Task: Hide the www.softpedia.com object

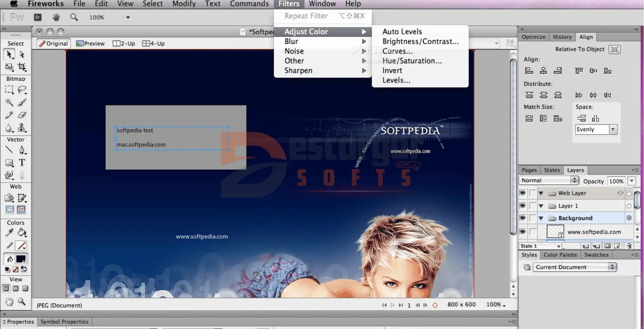Action: coord(522,232)
